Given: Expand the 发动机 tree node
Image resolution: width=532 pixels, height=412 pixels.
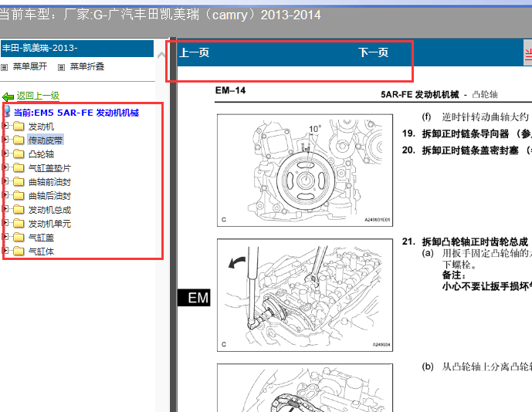Looking at the screenshot, I should point(5,126).
